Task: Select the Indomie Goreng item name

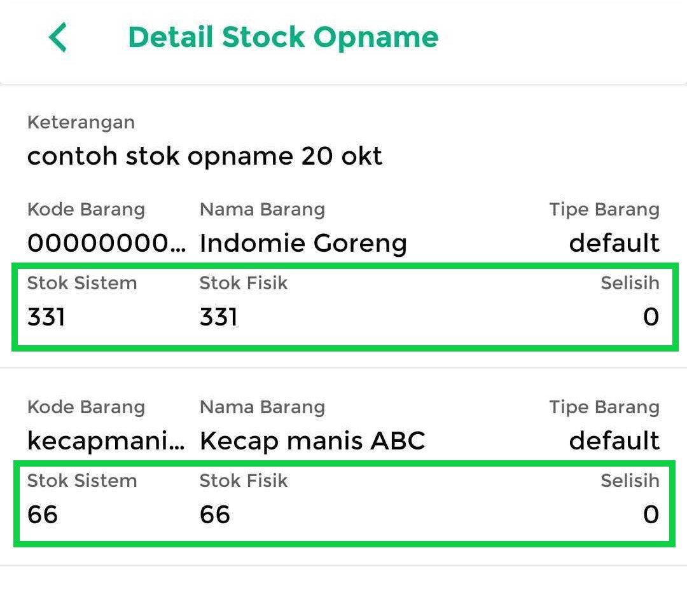Action: (303, 243)
